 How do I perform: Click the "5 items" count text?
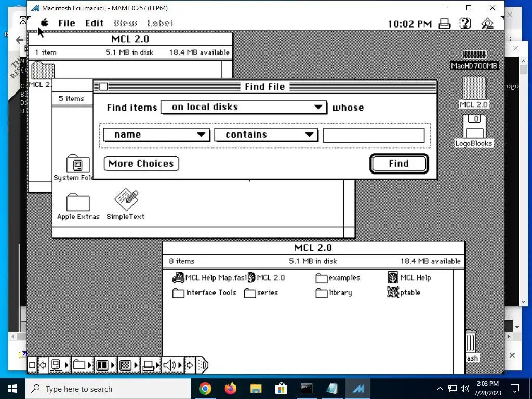coord(71,99)
